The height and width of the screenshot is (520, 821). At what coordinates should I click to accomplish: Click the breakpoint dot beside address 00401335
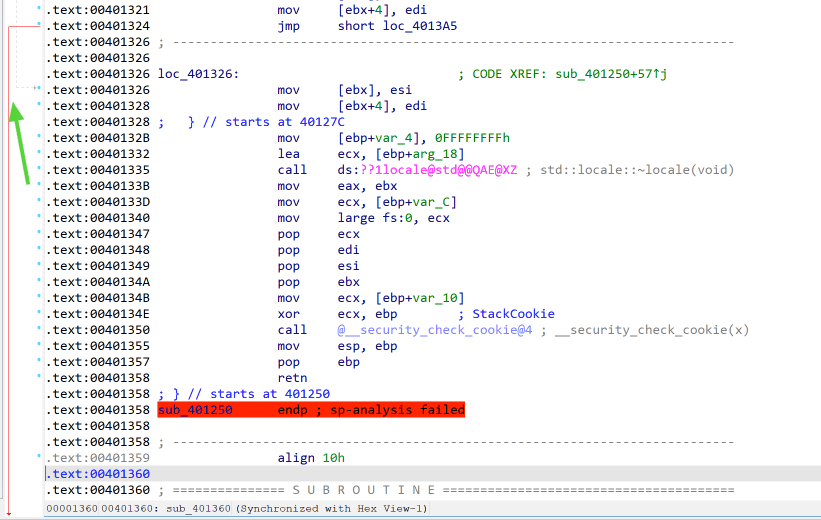tap(38, 169)
